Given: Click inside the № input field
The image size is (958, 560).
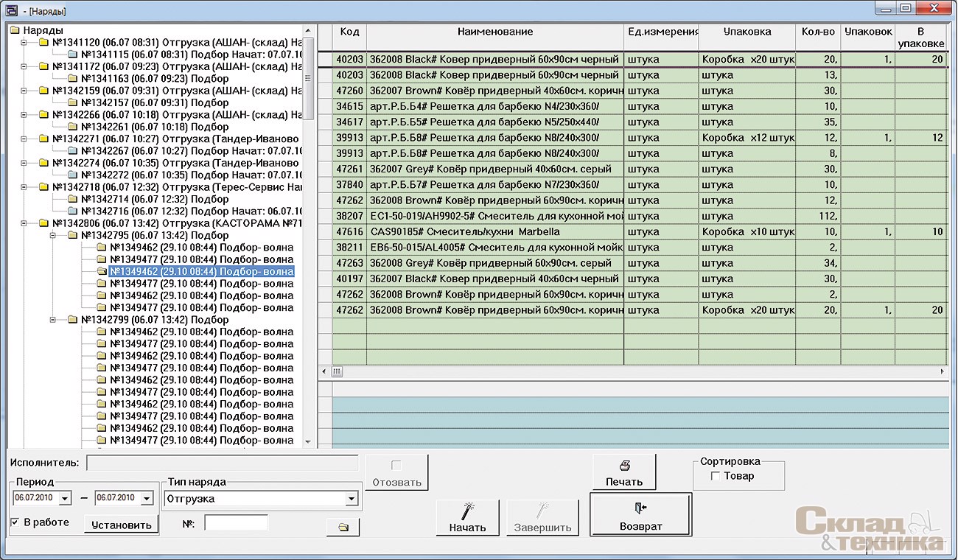Looking at the screenshot, I should [x=237, y=523].
